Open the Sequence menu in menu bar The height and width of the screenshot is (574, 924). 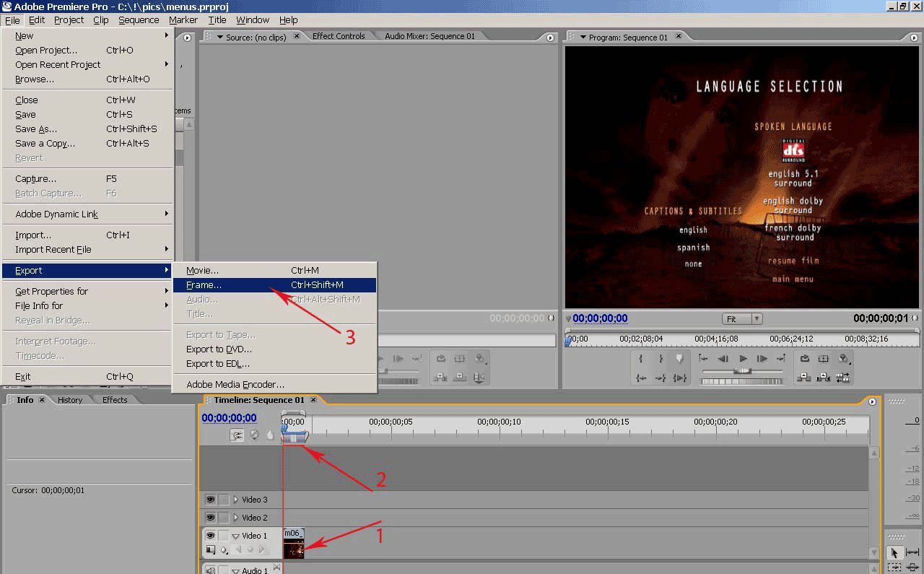click(x=139, y=20)
